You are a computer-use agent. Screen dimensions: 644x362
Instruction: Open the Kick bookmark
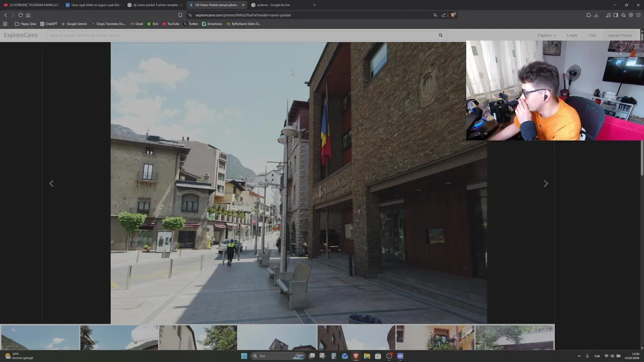click(x=153, y=24)
